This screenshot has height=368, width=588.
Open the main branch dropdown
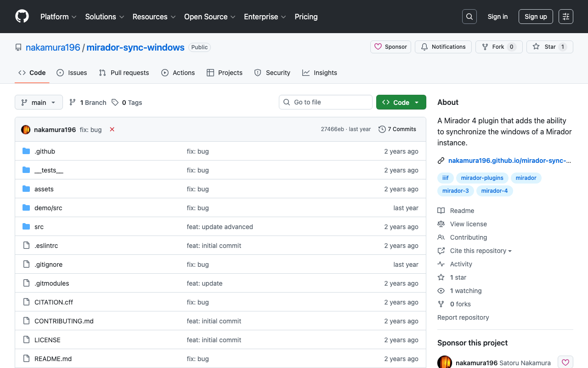pos(39,102)
